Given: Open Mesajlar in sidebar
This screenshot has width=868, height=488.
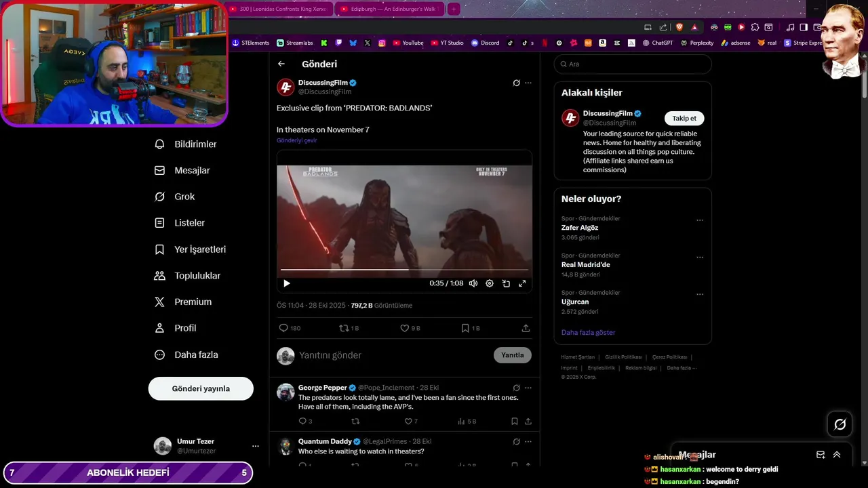Looking at the screenshot, I should [182, 170].
